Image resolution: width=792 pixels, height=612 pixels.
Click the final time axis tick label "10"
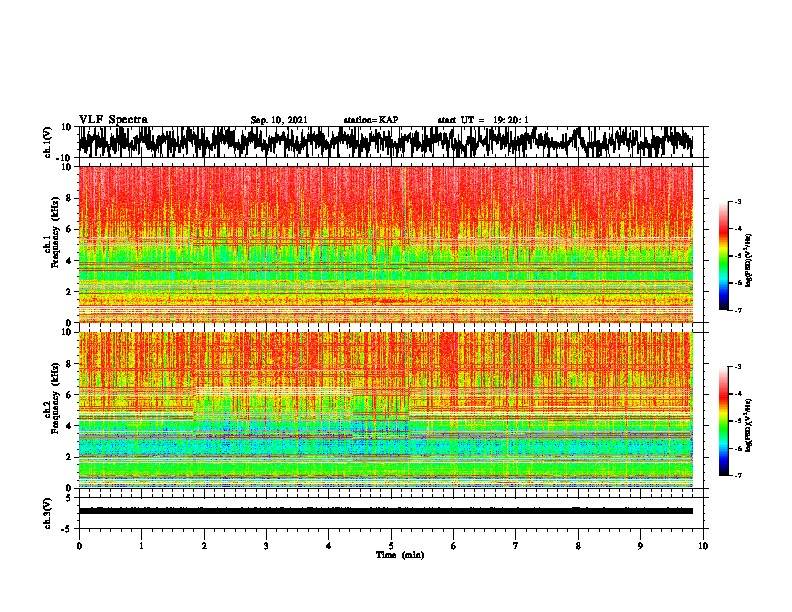click(703, 546)
